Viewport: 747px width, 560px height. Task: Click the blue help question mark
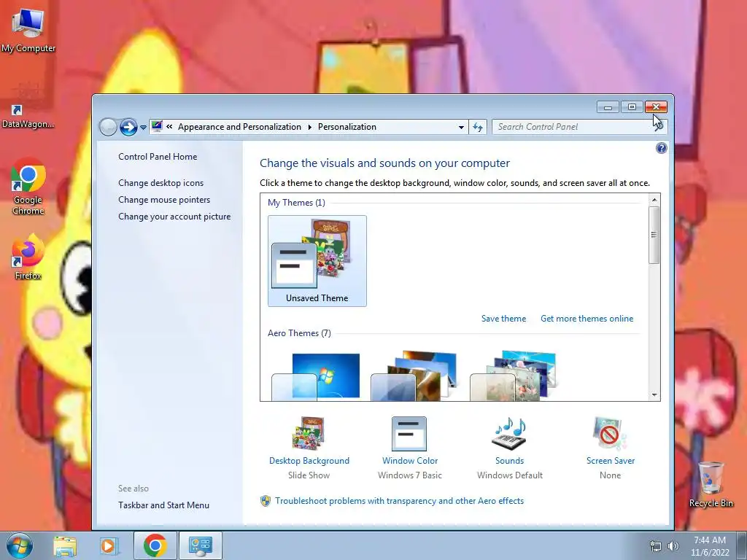pos(661,148)
